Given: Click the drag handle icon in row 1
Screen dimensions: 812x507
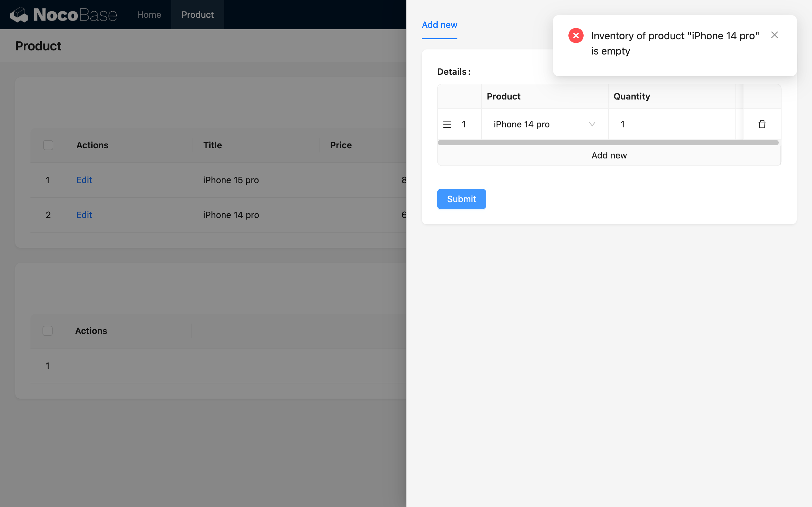Looking at the screenshot, I should (447, 125).
